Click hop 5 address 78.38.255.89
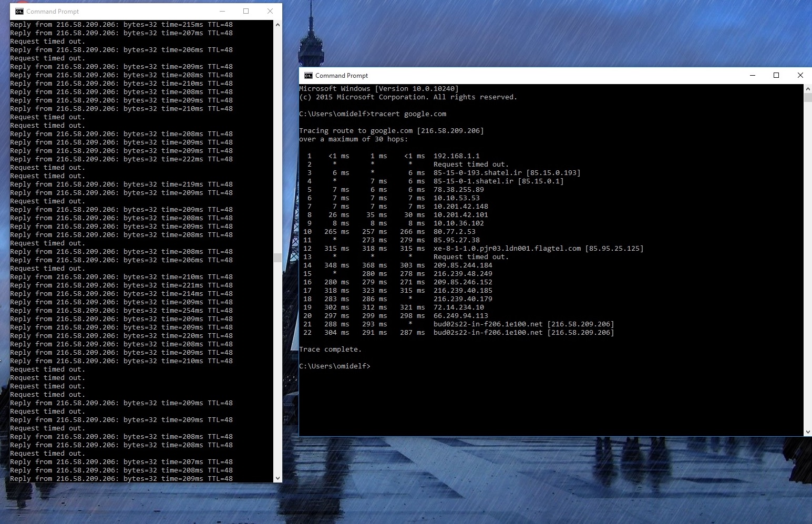The height and width of the screenshot is (524, 812). (459, 190)
